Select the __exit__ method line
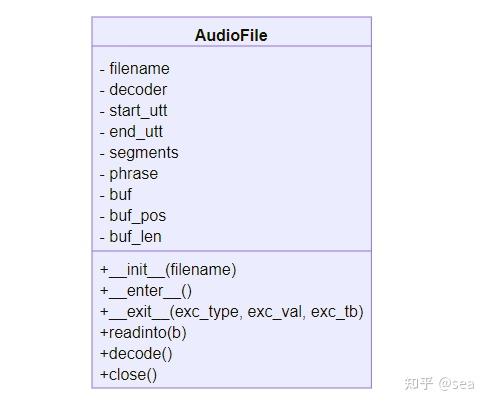The height and width of the screenshot is (405, 487). pyautogui.click(x=232, y=312)
